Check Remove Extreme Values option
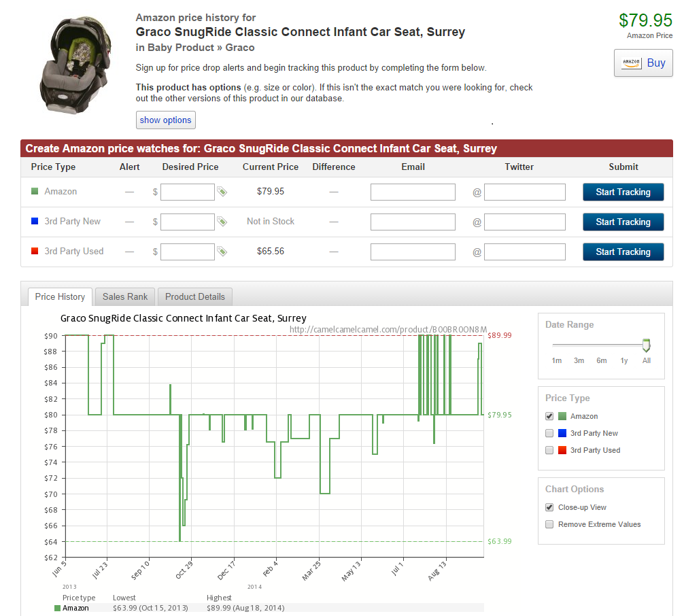Viewport: 684px width, 616px height. (549, 524)
